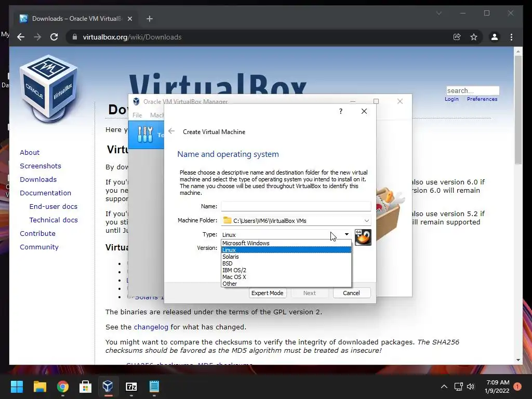
Task: Pick Solaris as the operating system type
Action: pos(286,257)
